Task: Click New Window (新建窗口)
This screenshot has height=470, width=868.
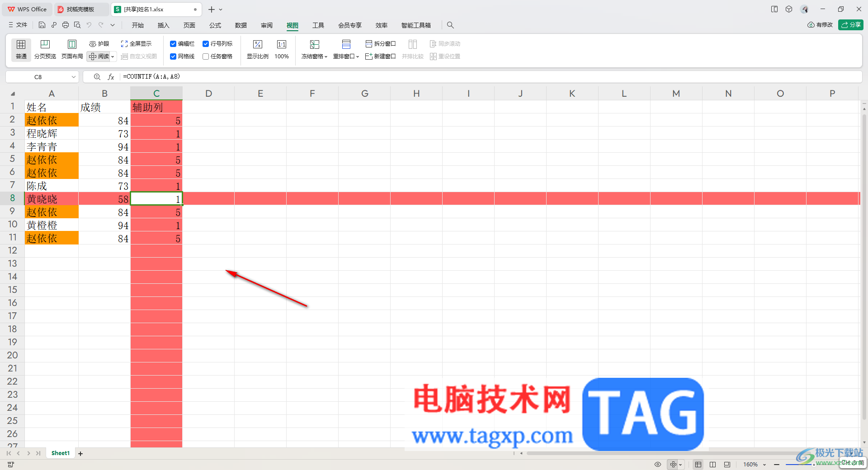Action: tap(381, 56)
